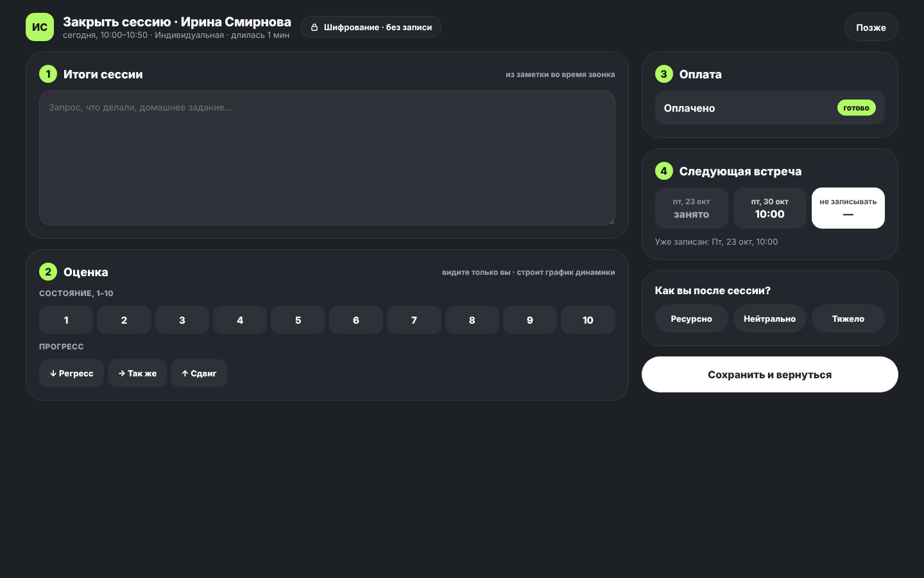Screen dimensions: 924x578
Task: Click the Оплачено payment row
Action: tap(770, 108)
